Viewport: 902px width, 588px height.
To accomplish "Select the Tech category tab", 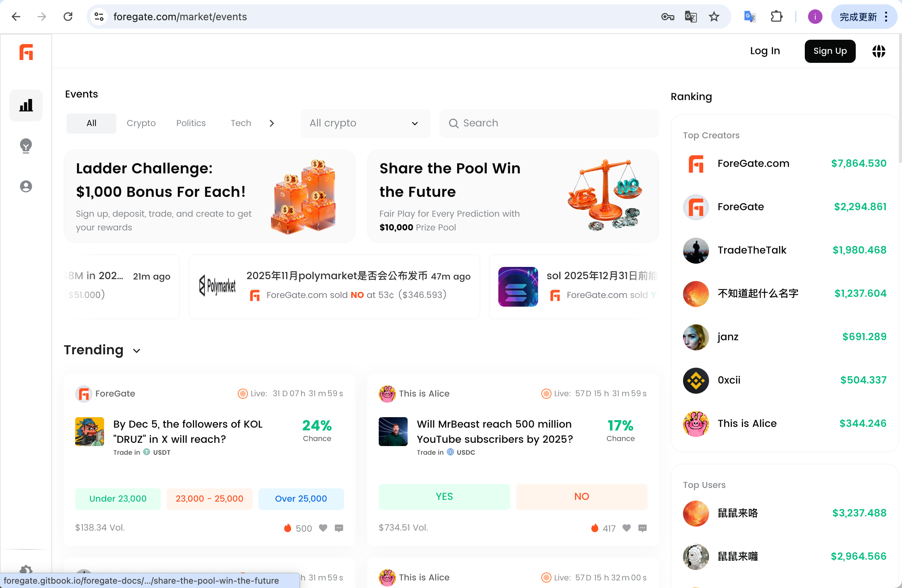I will point(241,123).
